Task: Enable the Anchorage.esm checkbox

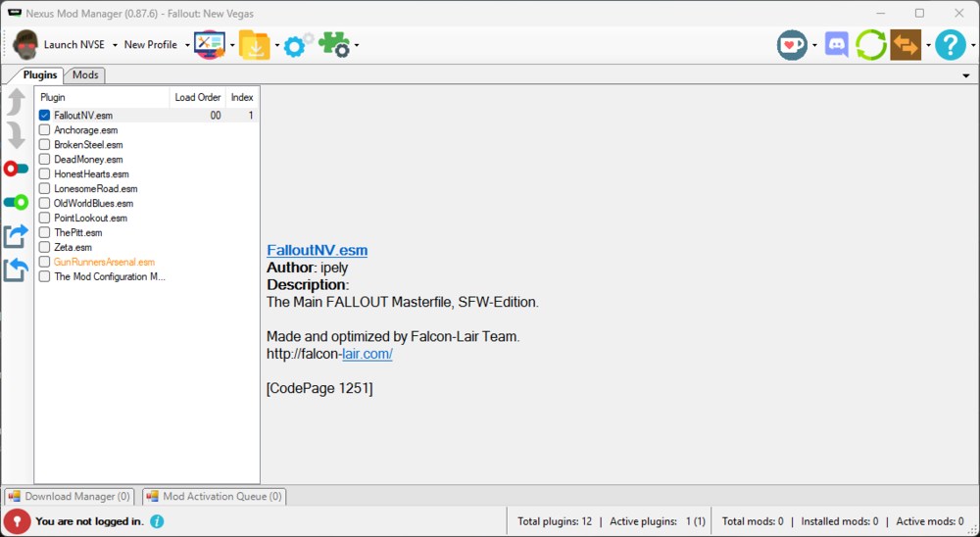Action: tap(44, 130)
